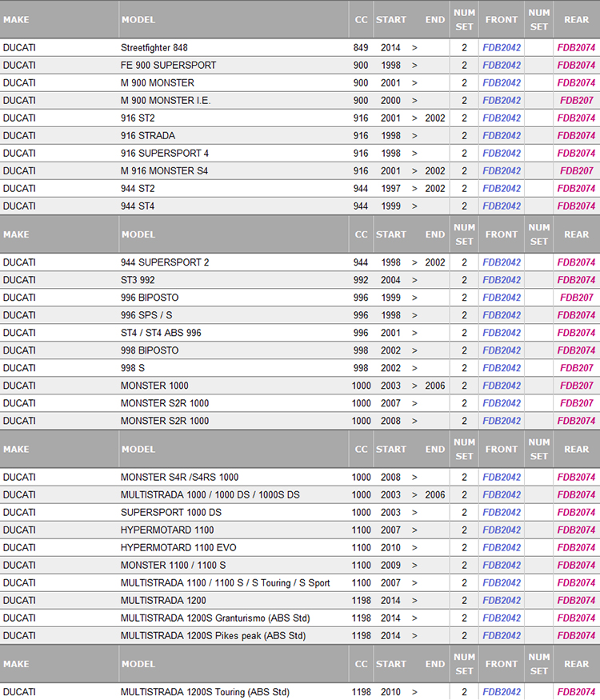Viewport: 600px width, 700px height.
Task: Open rear FDB2074 link for 944 ST2
Action: pos(576,188)
